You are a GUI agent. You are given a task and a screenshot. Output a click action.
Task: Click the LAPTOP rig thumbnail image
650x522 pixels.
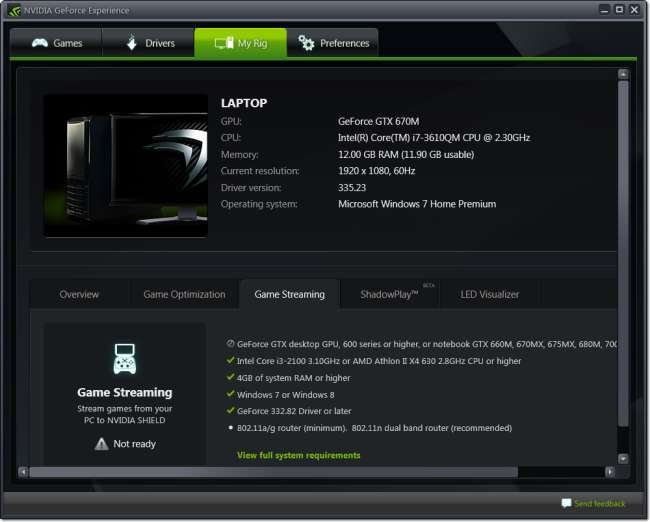click(x=126, y=166)
